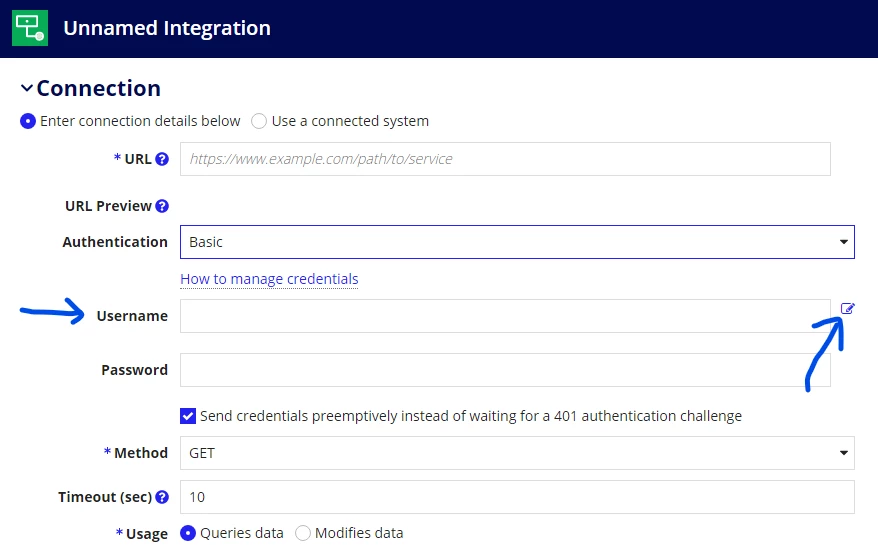The height and width of the screenshot is (553, 878).
Task: Click the 'Usage' field label
Action: pos(147,534)
